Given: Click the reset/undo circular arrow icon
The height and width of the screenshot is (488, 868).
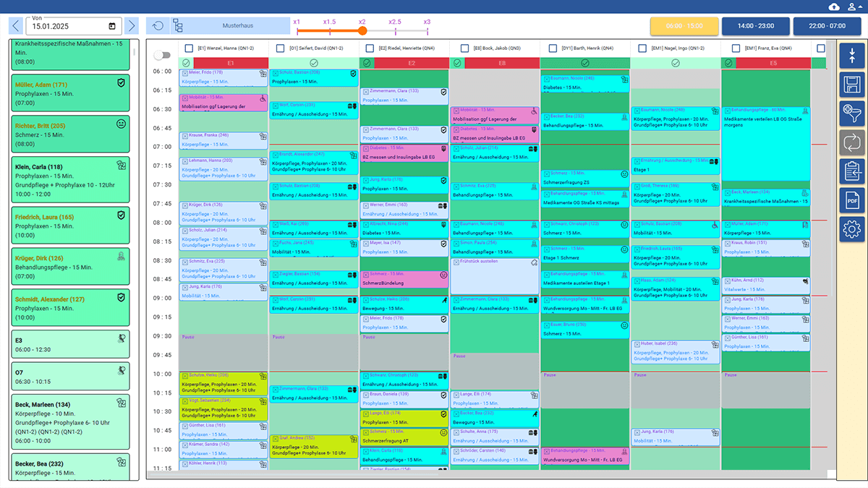Looking at the screenshot, I should [158, 26].
